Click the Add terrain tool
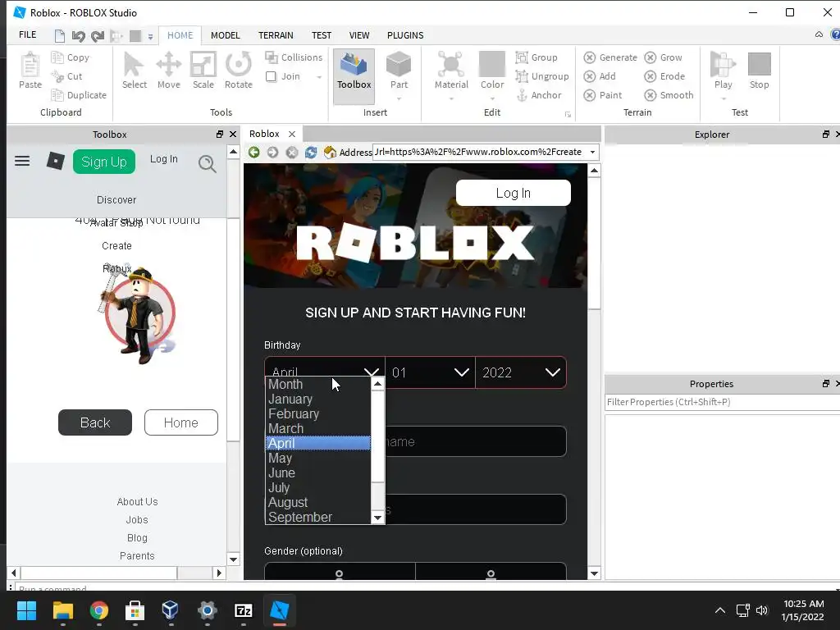The image size is (840, 630). (600, 76)
